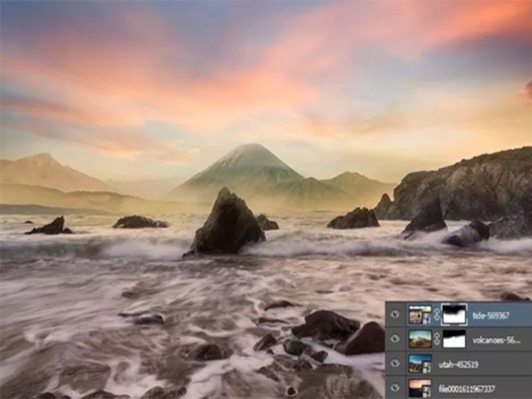Toggle visibility of file0001611967337 layer
Screen dimensions: 532x399
click(x=394, y=388)
